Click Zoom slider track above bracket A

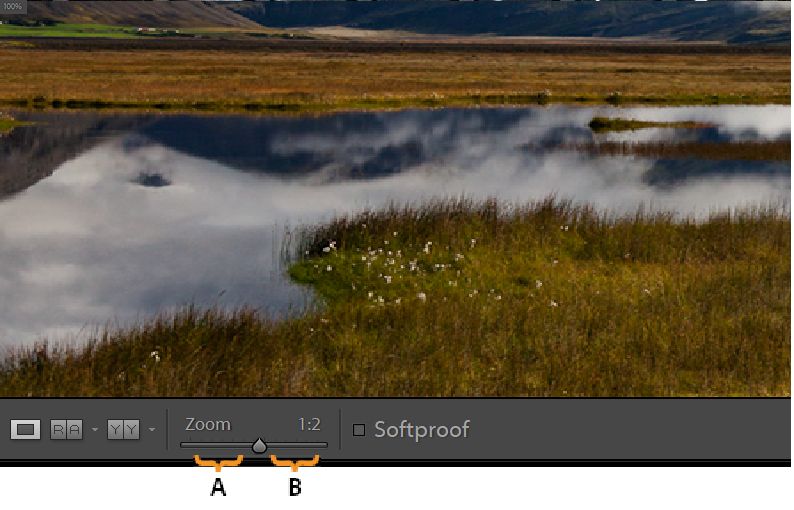(218, 445)
